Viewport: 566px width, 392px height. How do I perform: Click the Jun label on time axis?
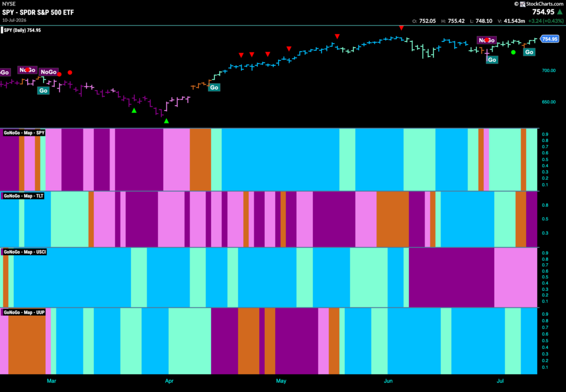coord(388,381)
